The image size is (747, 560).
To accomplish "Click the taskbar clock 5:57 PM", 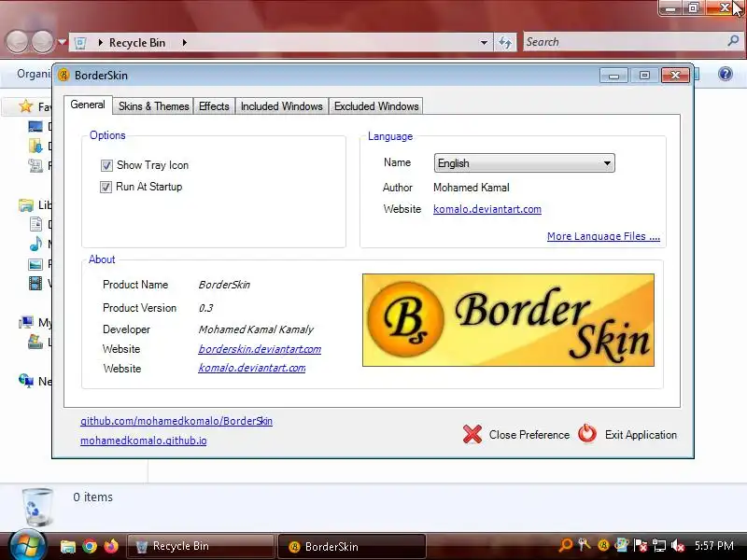I will coord(713,546).
